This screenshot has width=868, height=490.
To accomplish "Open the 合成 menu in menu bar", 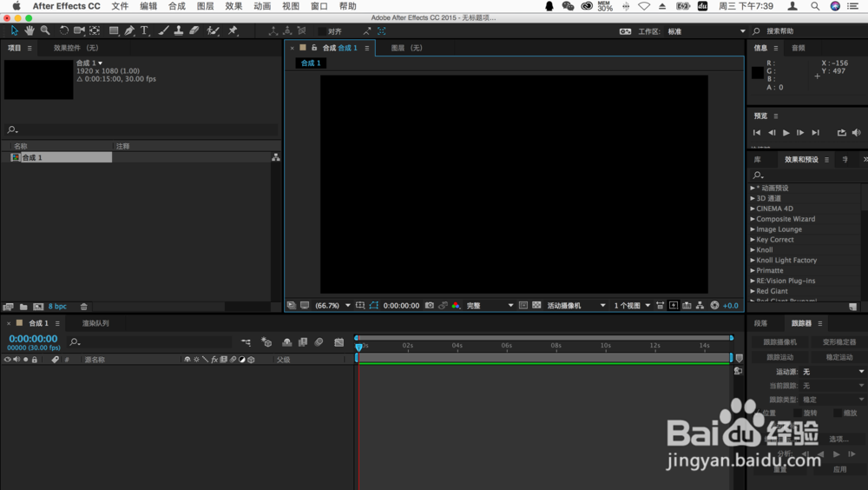I will 176,6.
